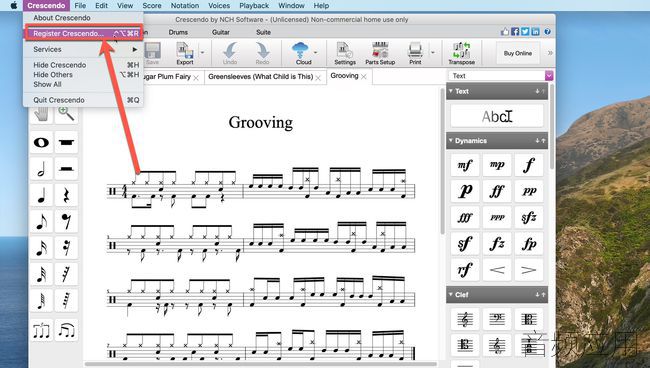The image size is (650, 368).
Task: Select the quarter note tool
Action: point(41,195)
